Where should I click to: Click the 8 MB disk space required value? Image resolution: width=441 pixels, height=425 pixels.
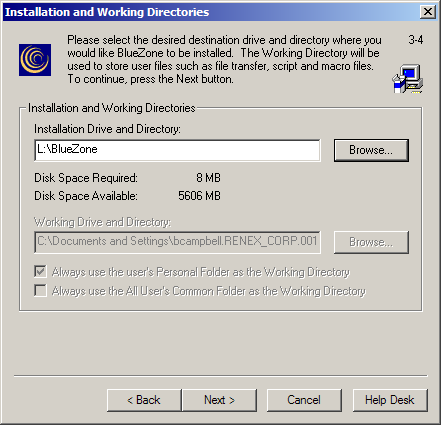point(208,178)
